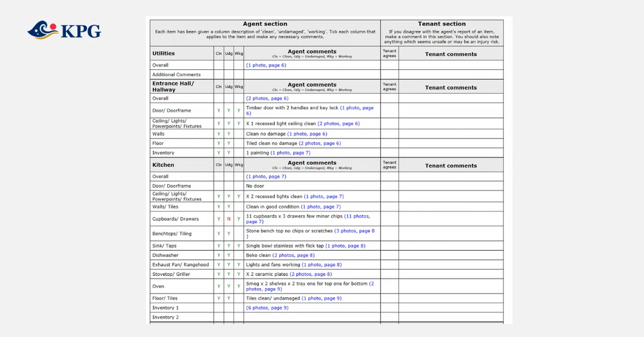Open Walls/Tiles '1 photo, page 7' link
Screen dimensions: 644x337
coord(320,207)
